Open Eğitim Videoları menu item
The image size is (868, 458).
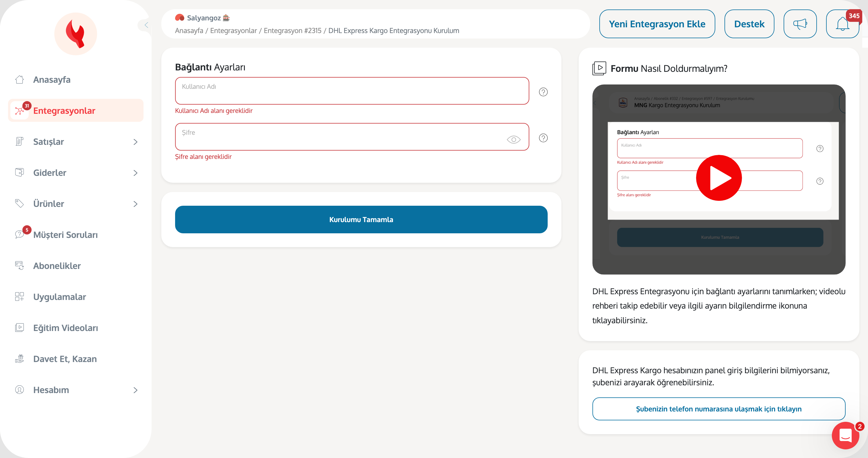tap(76, 328)
